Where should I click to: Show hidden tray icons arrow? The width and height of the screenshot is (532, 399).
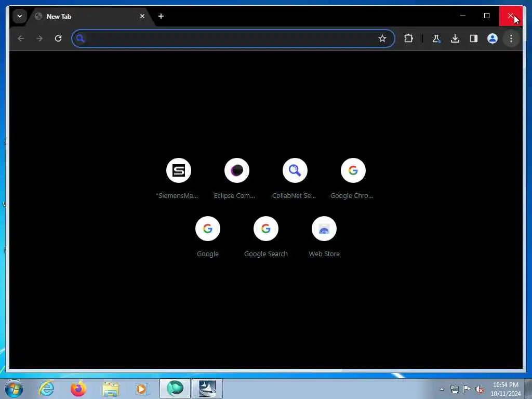pyautogui.click(x=442, y=389)
